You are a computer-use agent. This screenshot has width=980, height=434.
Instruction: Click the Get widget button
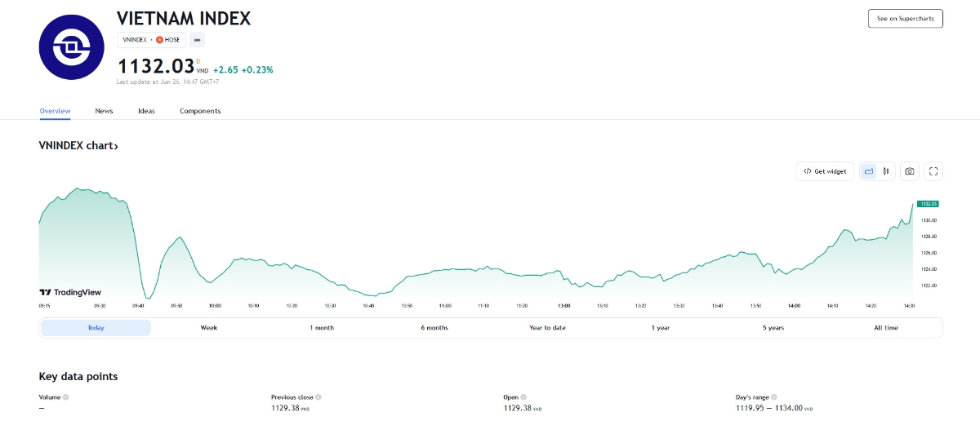coord(825,171)
